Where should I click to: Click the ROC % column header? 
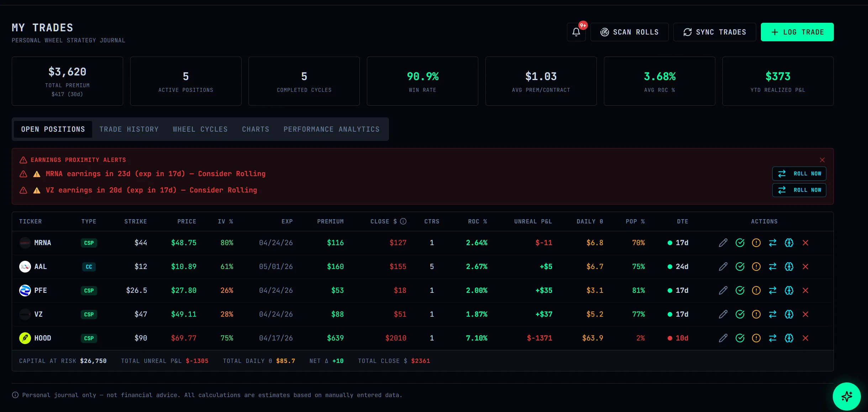tap(477, 221)
